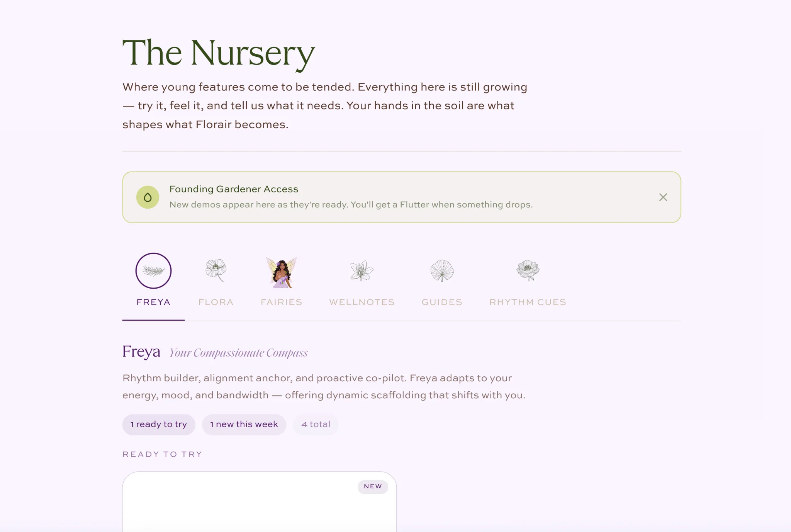
Task: Dismiss the Founding Gardener Access notice
Action: (x=663, y=197)
